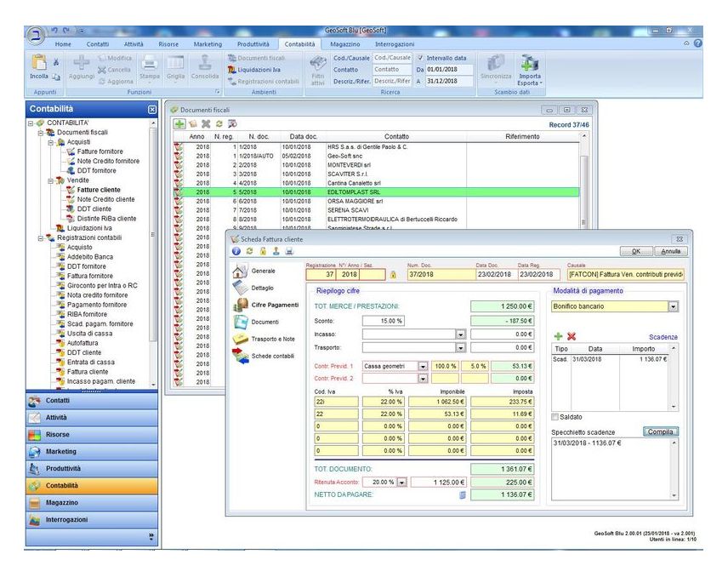Click the Sconto percentage field
This screenshot has width=728, height=577.
(x=383, y=321)
